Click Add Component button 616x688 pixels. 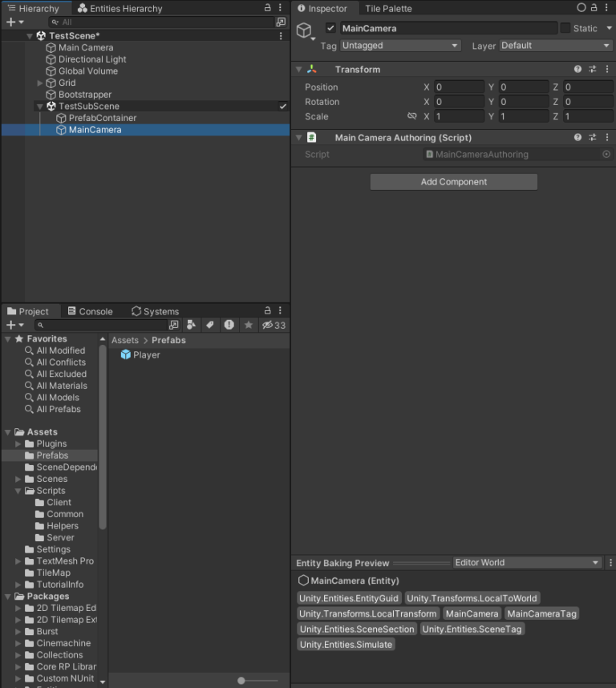coord(454,182)
